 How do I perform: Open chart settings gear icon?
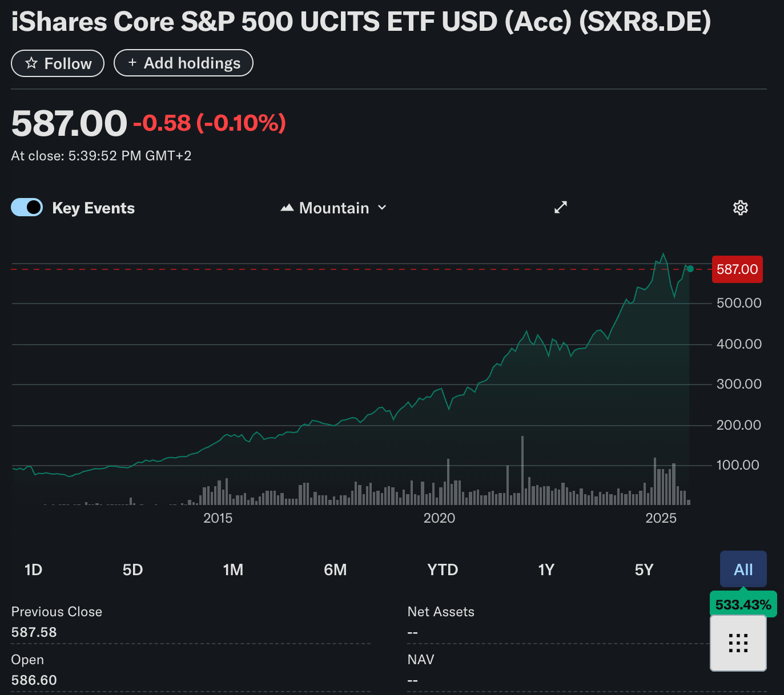(x=740, y=208)
